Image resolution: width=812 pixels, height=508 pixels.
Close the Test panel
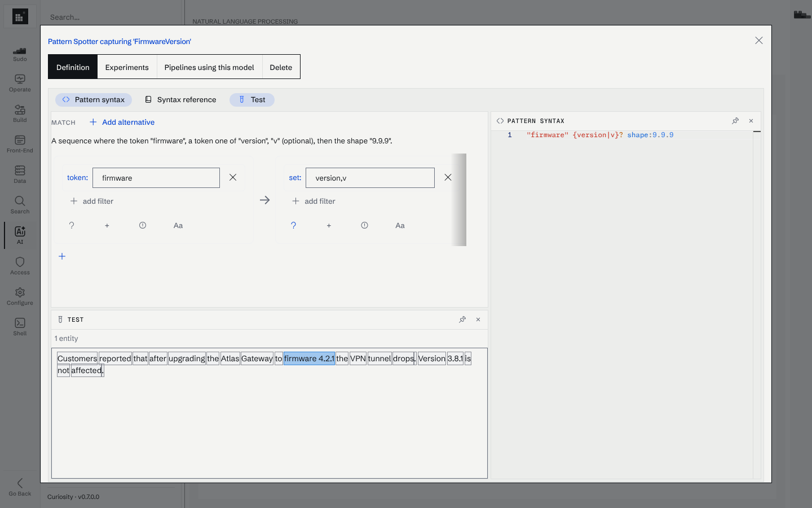point(478,319)
